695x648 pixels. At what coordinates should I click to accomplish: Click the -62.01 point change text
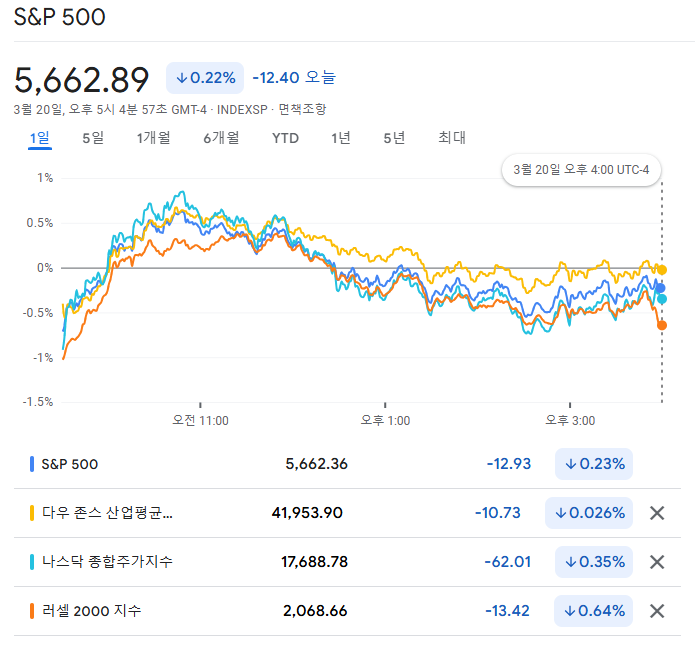click(508, 562)
